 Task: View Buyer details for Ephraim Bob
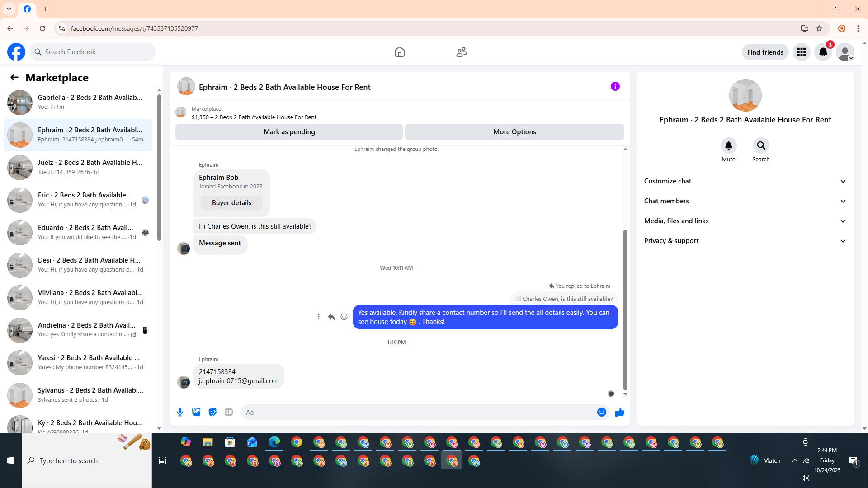[231, 203]
